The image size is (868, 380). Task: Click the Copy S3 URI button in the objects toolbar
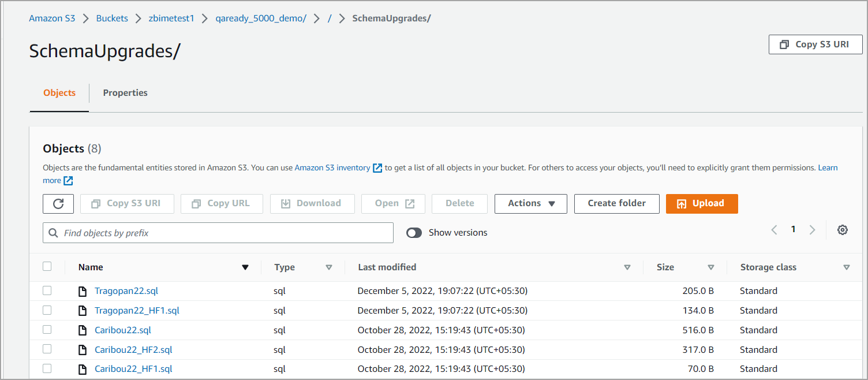[x=127, y=203]
